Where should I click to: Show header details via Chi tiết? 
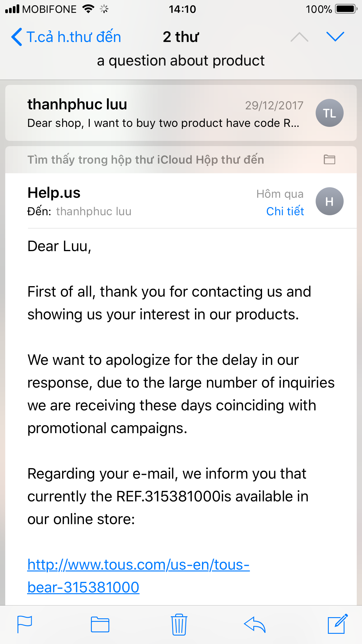[285, 211]
